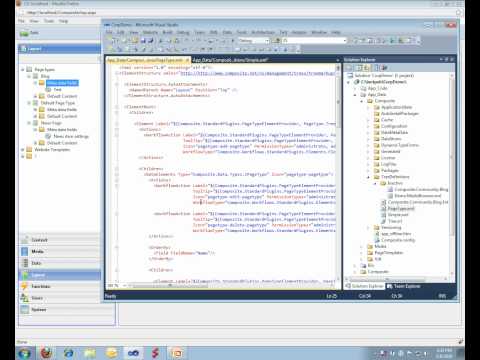
Task: Select the News data settings tree item
Action: pos(71,136)
